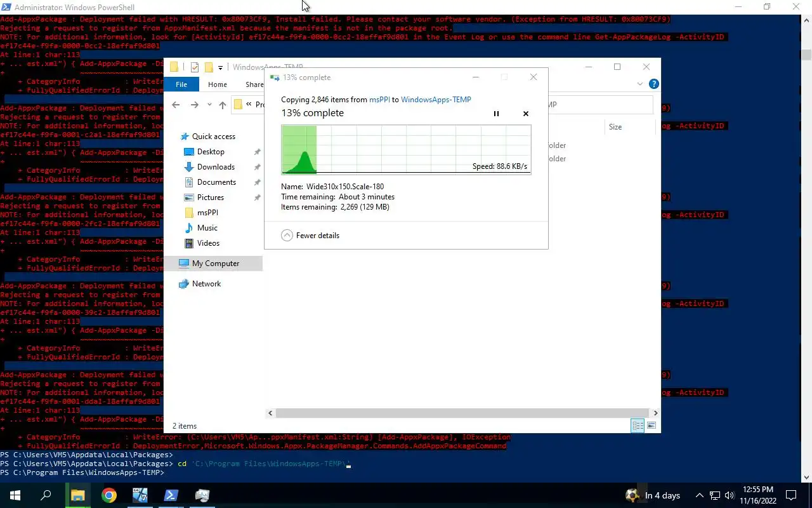Switch Explorer to Details view
Screen dimensions: 812x508
[638, 425]
